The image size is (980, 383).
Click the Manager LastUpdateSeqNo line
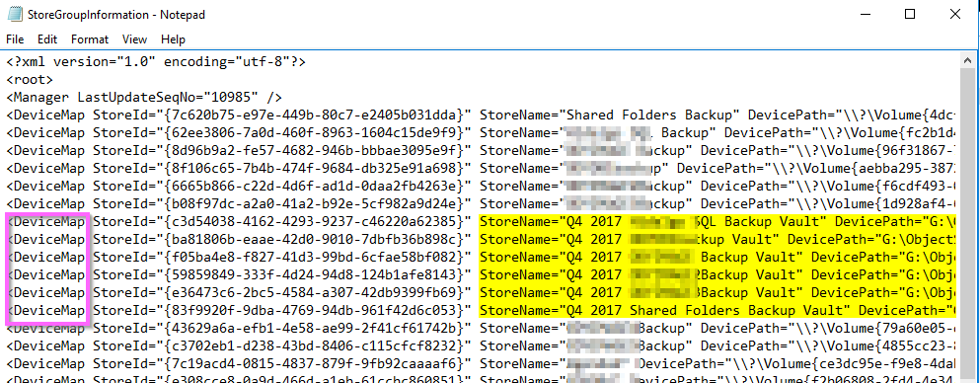pyautogui.click(x=144, y=98)
